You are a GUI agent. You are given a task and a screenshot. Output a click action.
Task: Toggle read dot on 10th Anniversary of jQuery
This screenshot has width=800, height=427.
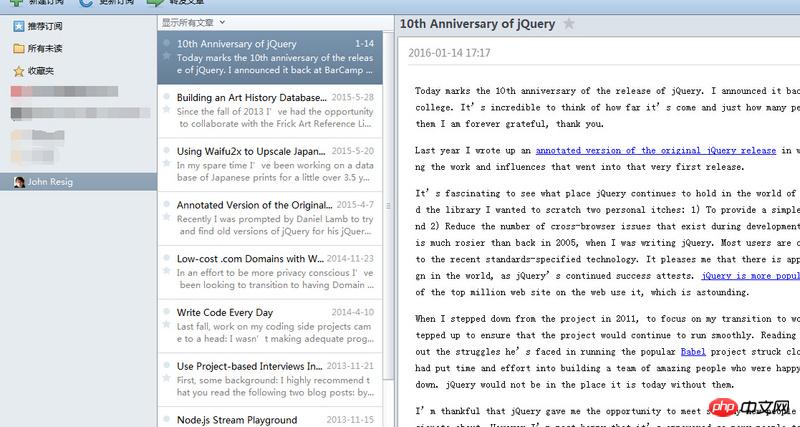coord(166,43)
